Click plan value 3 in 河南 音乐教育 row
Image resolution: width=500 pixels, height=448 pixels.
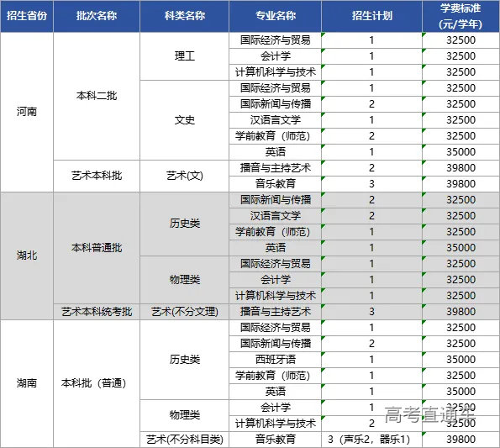(x=371, y=184)
